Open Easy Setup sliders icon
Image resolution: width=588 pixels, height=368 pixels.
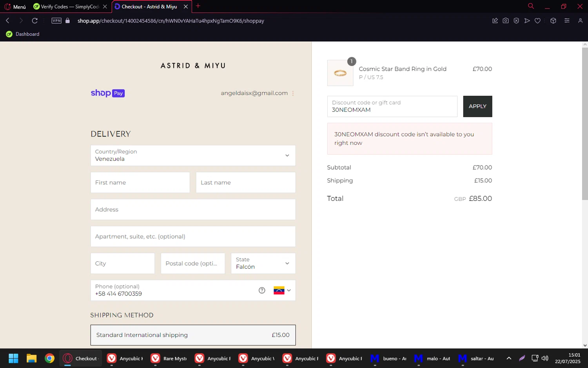[x=567, y=20]
